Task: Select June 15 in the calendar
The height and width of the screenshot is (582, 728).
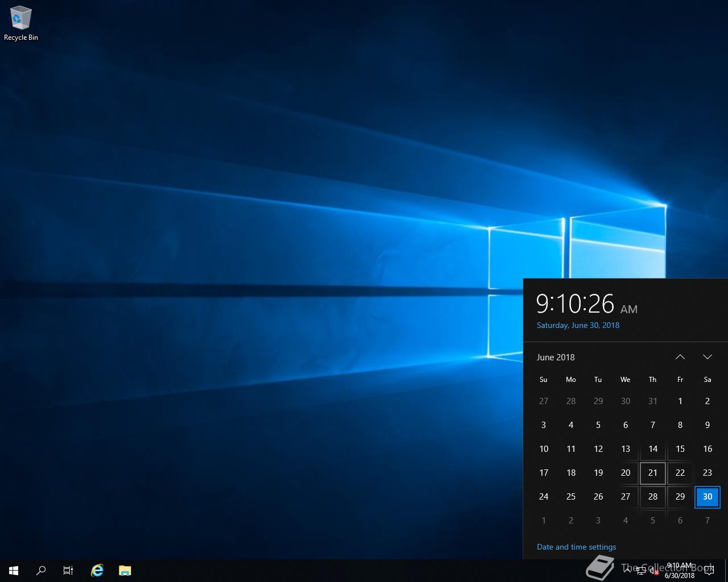Action: click(x=680, y=449)
